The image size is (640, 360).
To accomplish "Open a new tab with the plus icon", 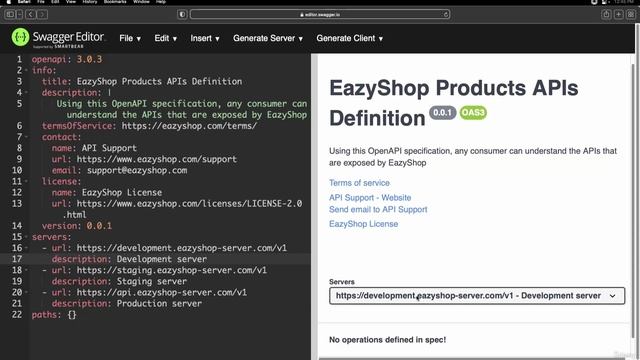I will [618, 15].
